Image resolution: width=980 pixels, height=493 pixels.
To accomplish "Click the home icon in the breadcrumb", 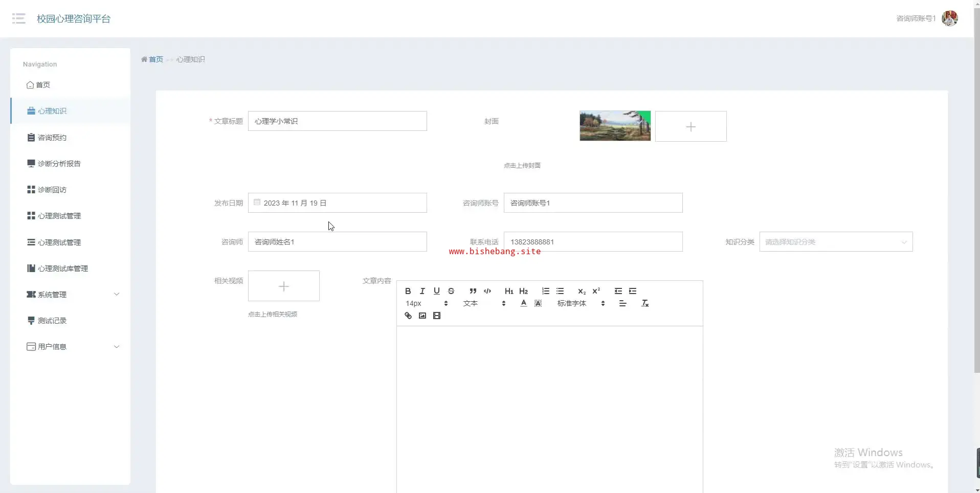I will coord(144,59).
